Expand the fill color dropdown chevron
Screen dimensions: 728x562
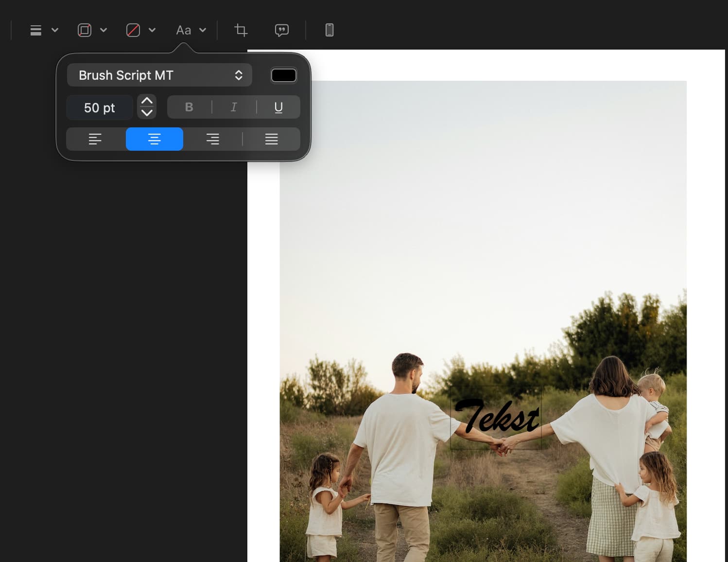(152, 30)
